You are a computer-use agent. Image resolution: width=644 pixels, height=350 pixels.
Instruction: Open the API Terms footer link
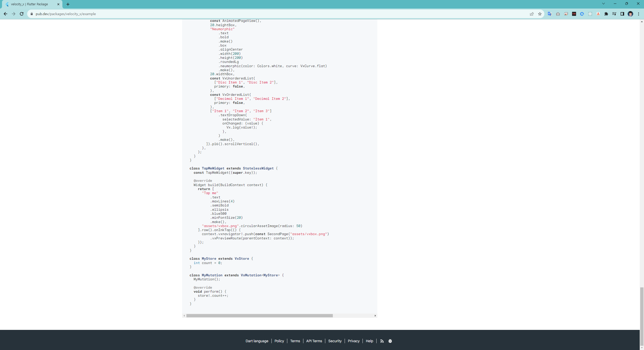314,341
